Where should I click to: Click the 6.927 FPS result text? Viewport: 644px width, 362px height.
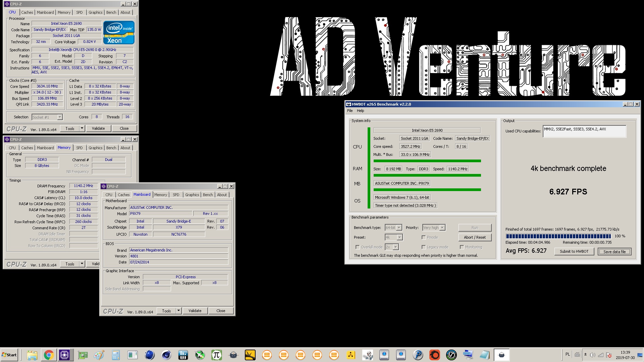[x=568, y=192]
